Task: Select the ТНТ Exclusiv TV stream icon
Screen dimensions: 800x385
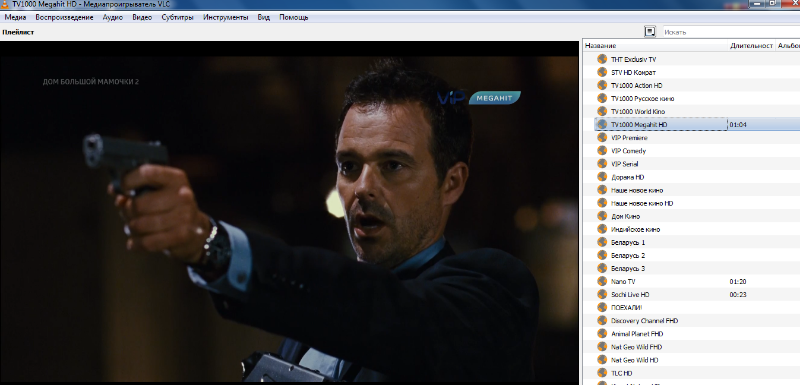Action: point(602,59)
